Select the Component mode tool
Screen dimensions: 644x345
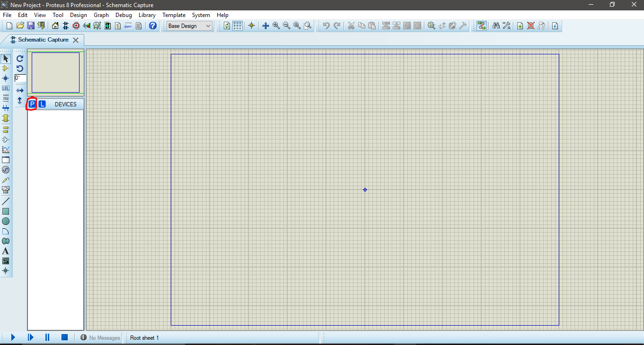pos(6,69)
